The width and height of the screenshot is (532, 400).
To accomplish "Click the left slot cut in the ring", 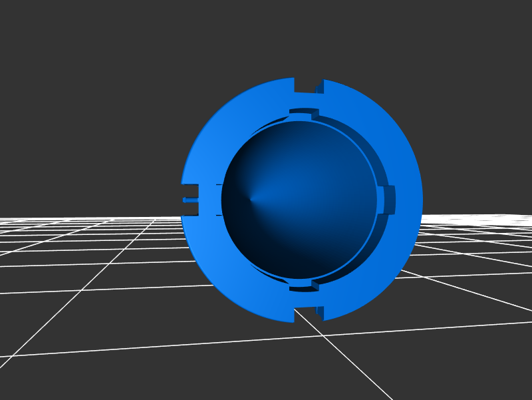I will pyautogui.click(x=191, y=200).
